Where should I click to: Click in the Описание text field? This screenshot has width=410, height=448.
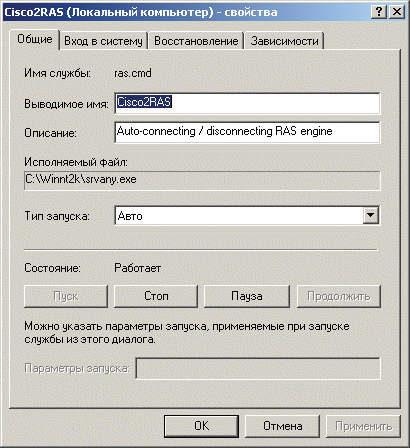click(x=247, y=132)
